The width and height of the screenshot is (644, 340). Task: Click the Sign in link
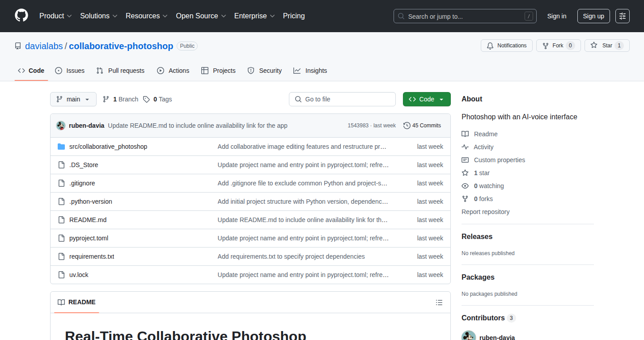tap(557, 16)
